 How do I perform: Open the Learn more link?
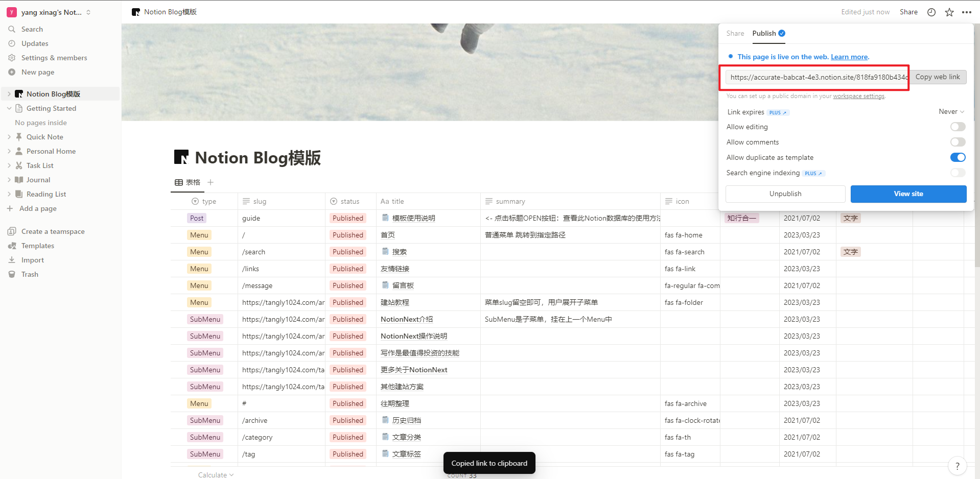849,57
